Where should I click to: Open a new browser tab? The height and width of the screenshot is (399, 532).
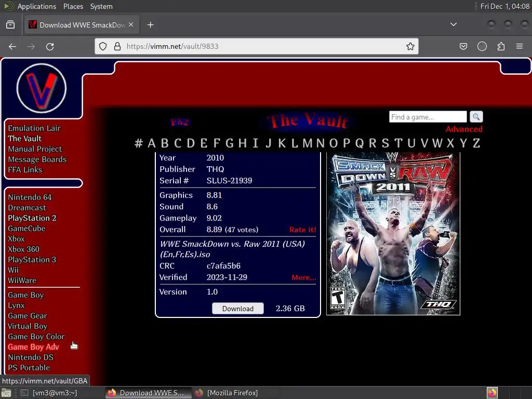(151, 25)
